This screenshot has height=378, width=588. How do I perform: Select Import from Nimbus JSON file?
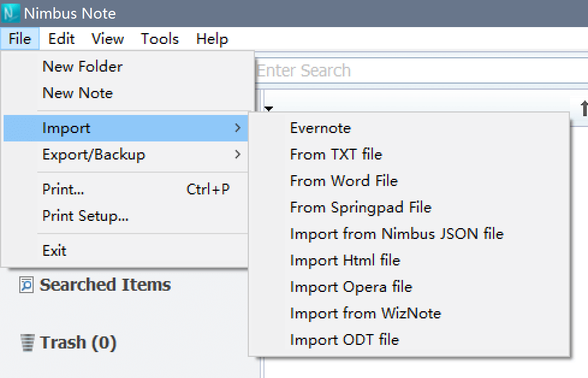(x=409, y=234)
